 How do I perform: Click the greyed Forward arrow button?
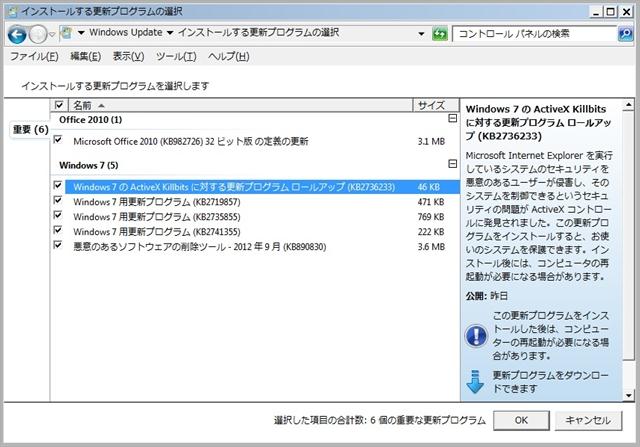point(38,34)
